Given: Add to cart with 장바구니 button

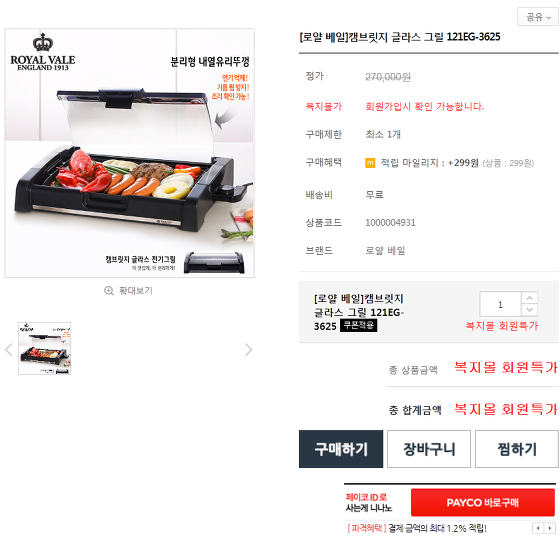Looking at the screenshot, I should point(429,449).
